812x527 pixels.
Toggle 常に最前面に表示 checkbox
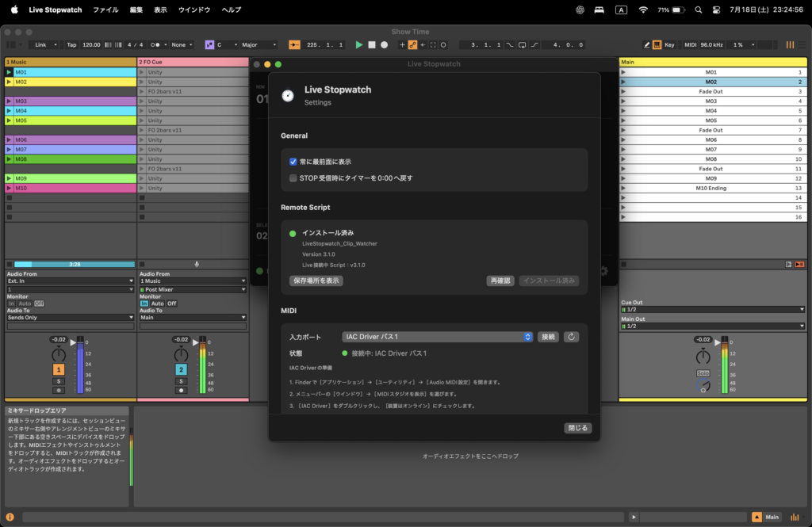293,162
